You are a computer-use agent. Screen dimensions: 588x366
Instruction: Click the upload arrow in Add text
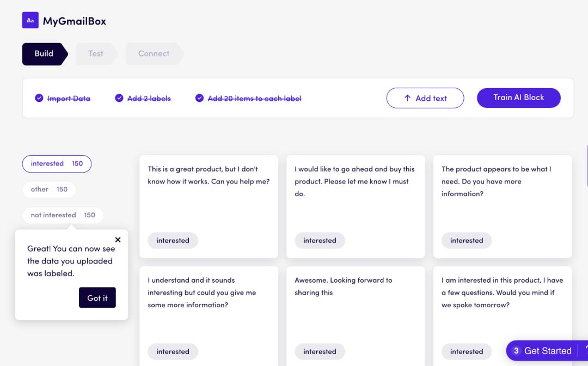pos(407,99)
